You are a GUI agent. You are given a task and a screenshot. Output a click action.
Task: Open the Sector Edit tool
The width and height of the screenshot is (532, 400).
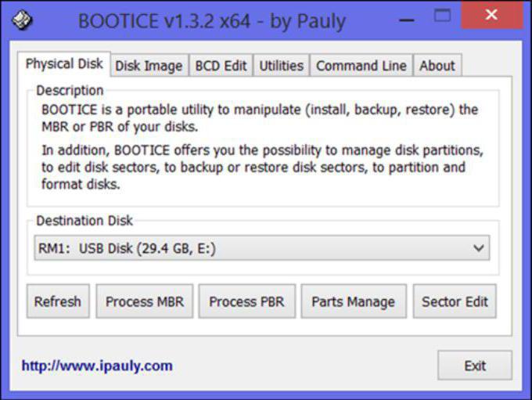click(455, 301)
